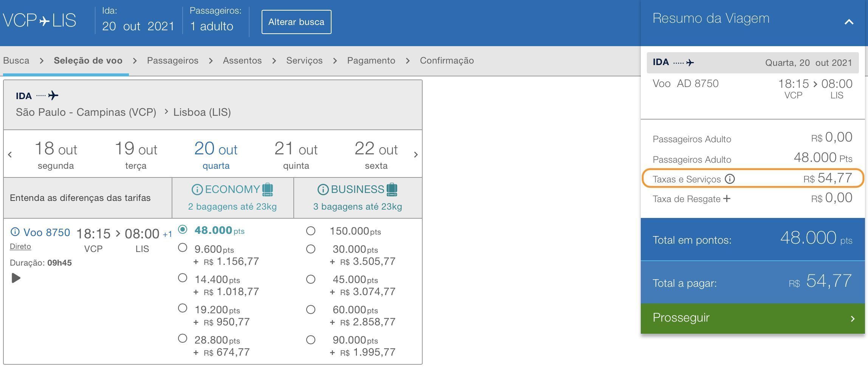Click 2 bagagens até 23kg text
This screenshot has width=868, height=367.
(232, 207)
